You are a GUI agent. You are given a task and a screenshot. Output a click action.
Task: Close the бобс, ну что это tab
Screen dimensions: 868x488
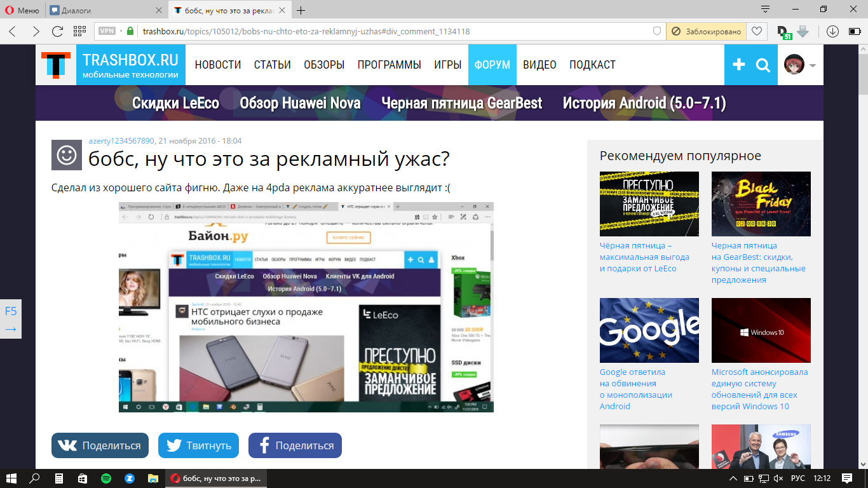pos(283,10)
